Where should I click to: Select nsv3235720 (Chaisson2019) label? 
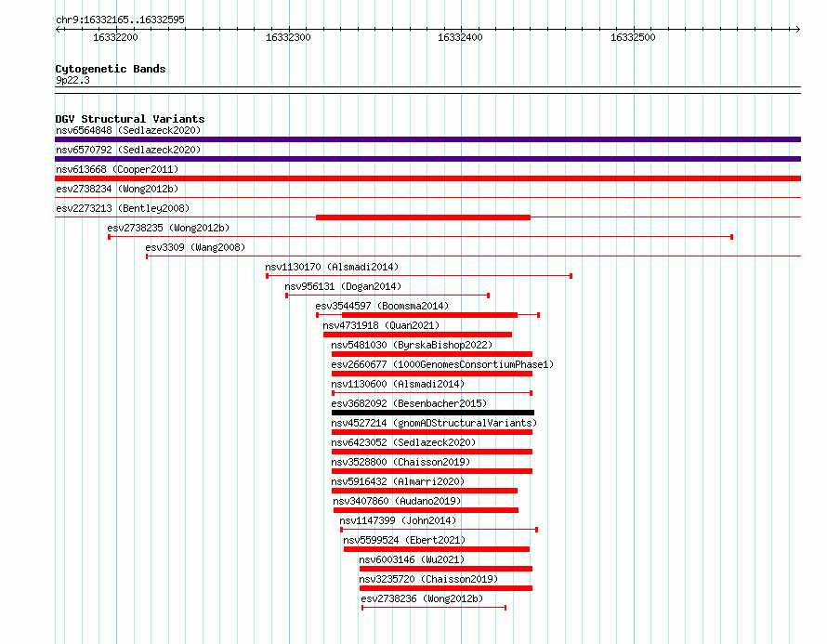428,579
